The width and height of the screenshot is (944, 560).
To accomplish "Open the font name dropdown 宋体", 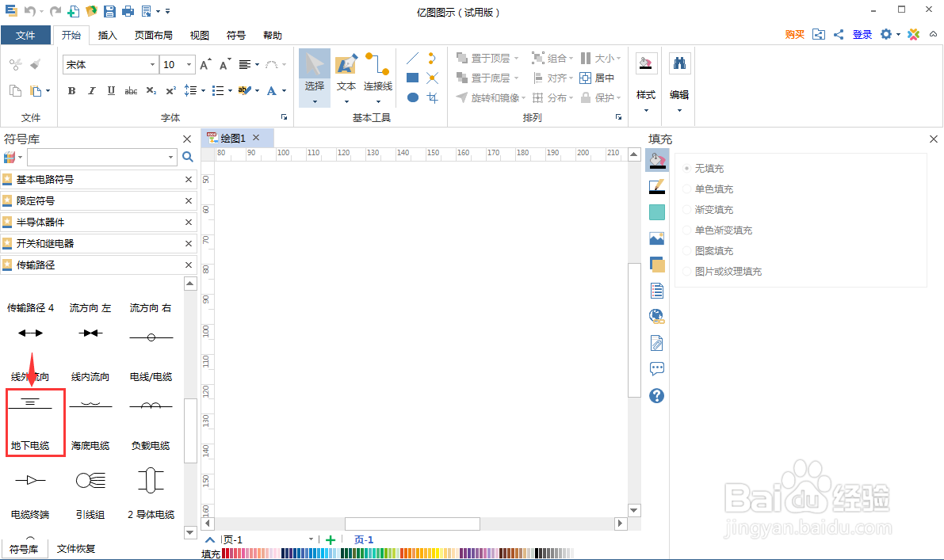I will tap(152, 64).
